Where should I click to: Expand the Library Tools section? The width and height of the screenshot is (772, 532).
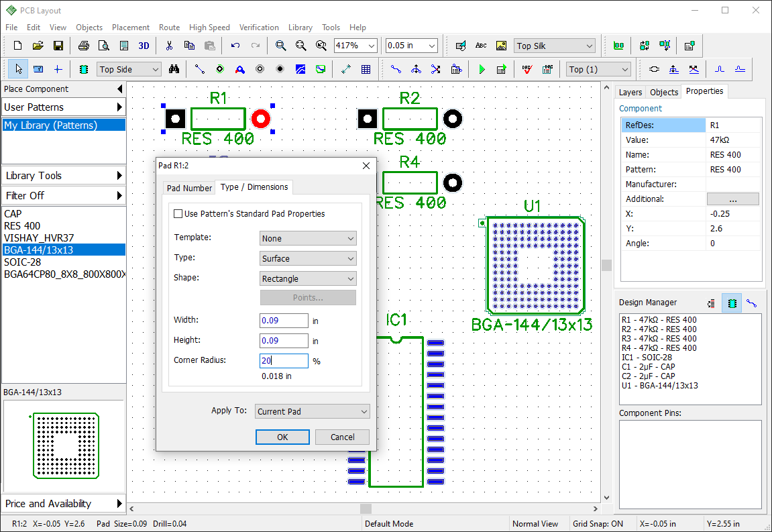tap(64, 175)
